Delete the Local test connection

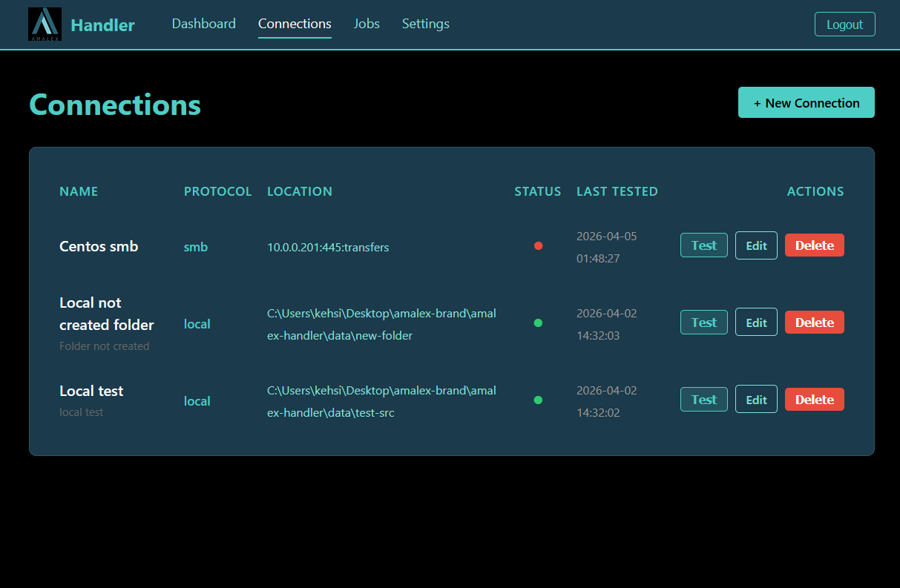(815, 400)
